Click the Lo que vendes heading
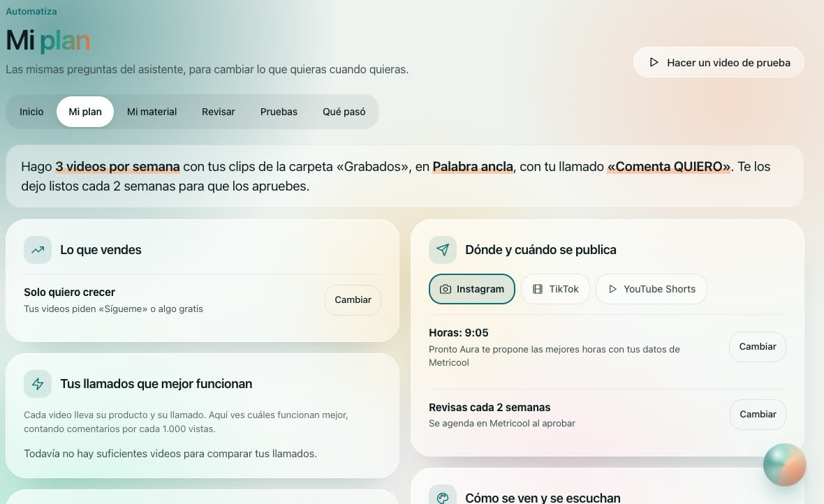824x504 pixels. 101,250
